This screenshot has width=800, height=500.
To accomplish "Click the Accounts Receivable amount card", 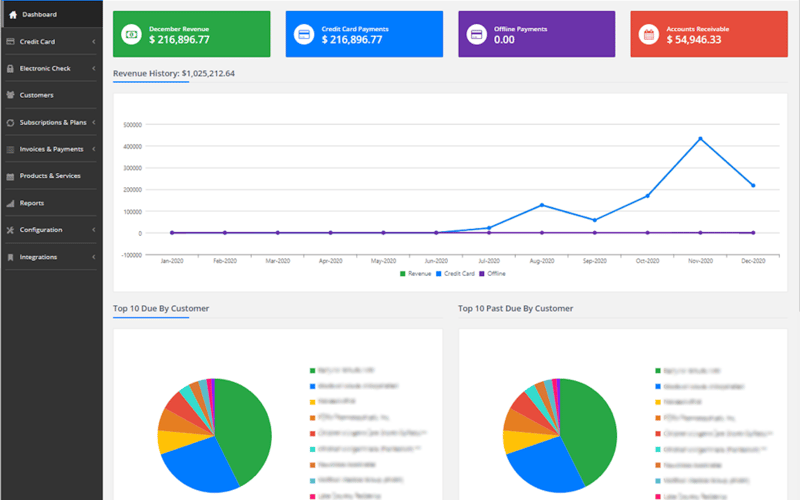I will (709, 34).
